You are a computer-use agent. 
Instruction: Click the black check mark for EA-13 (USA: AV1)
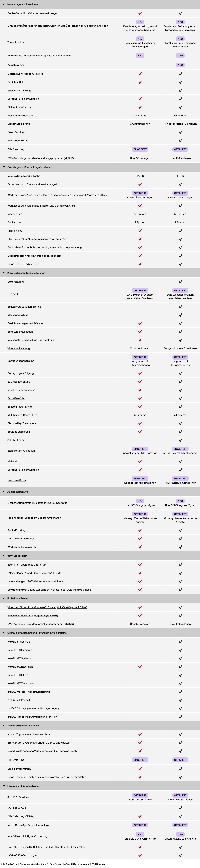pos(180,808)
